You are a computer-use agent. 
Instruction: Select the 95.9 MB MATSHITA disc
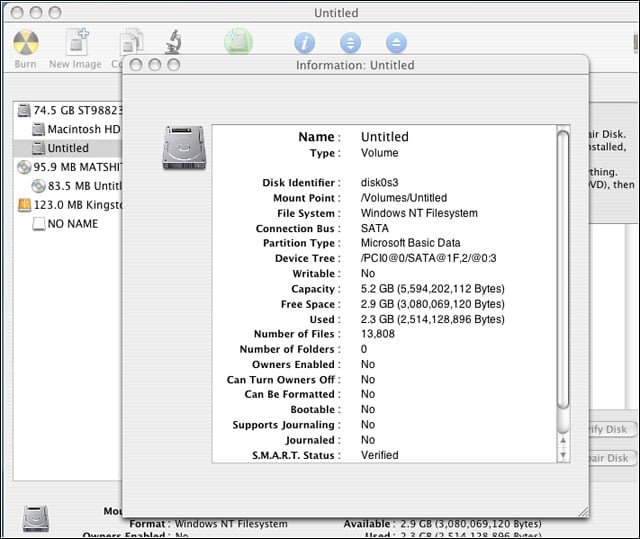(69, 167)
